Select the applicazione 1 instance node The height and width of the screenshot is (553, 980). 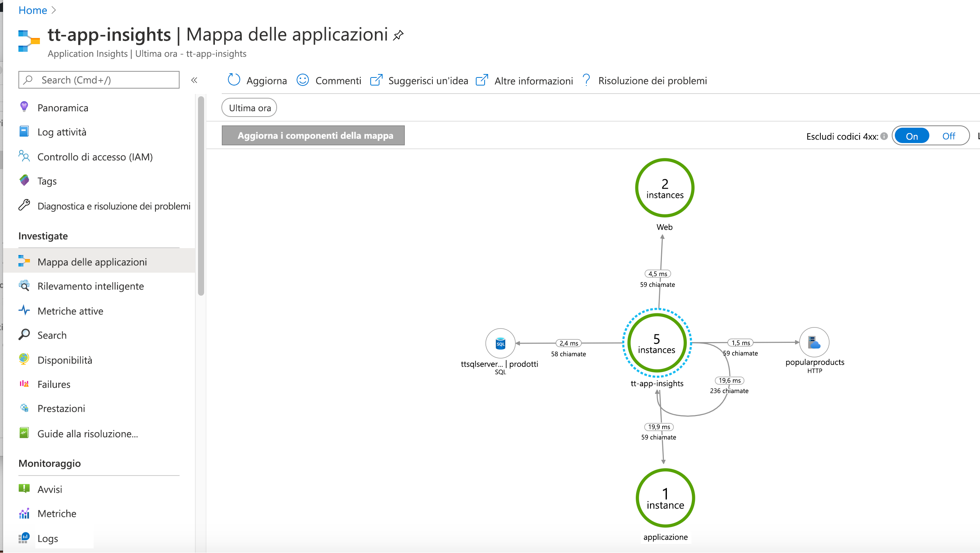pos(665,498)
